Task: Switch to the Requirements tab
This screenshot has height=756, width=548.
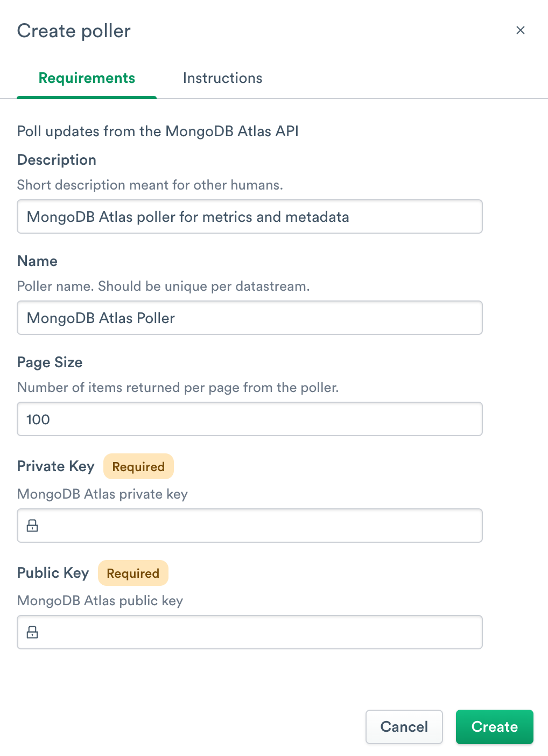Action: click(x=87, y=78)
